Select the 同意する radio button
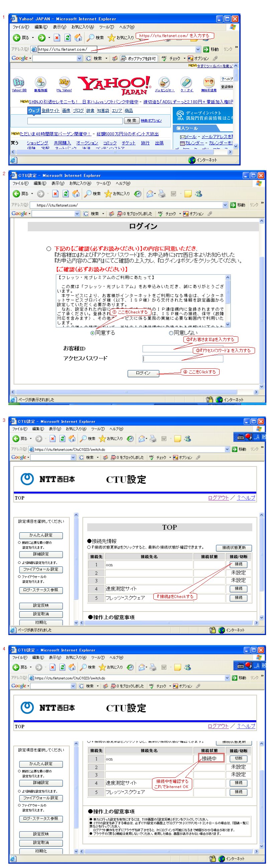 [x=93, y=333]
